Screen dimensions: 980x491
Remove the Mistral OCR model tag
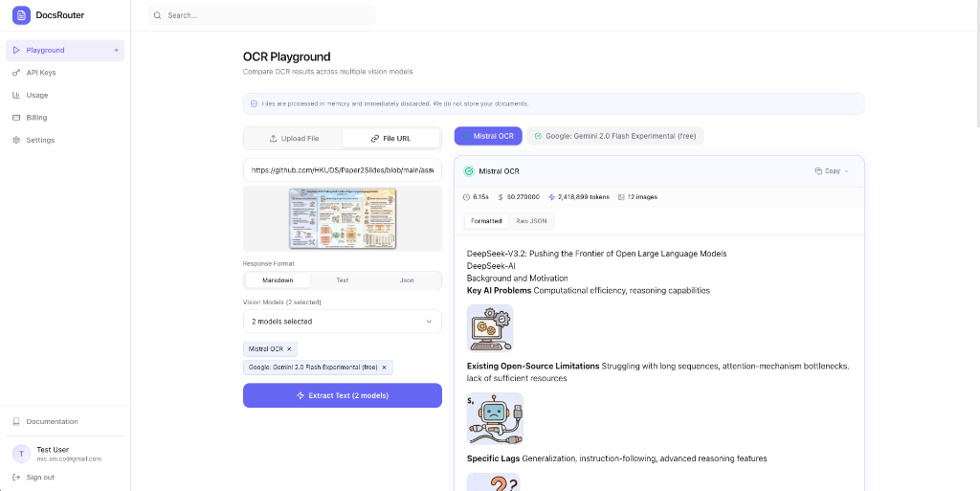click(x=289, y=349)
